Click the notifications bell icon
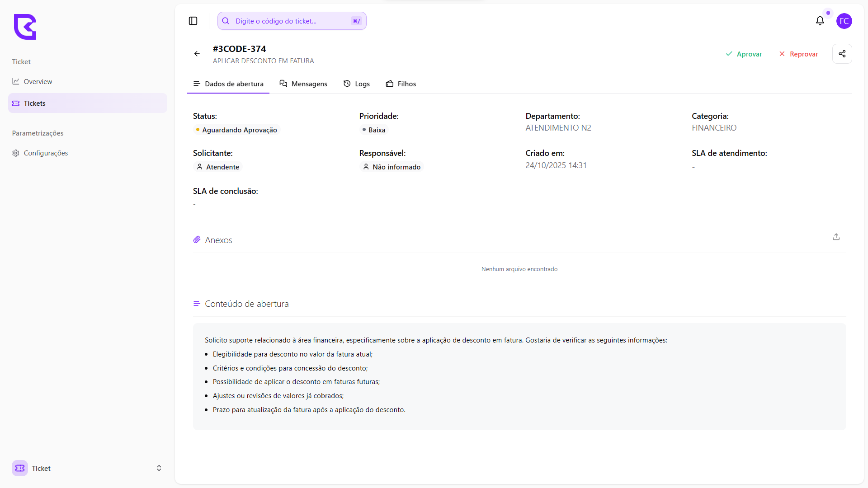The image size is (868, 488). pos(820,21)
